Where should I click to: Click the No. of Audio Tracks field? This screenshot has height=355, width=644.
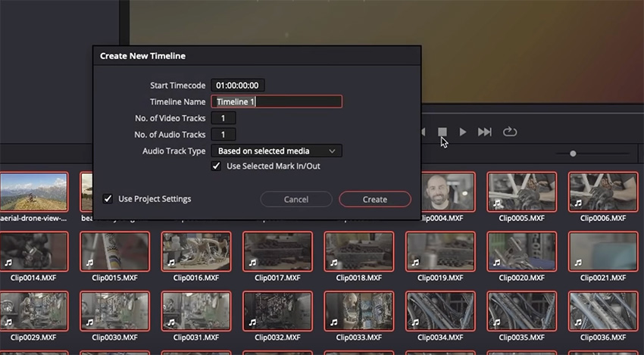(x=224, y=135)
